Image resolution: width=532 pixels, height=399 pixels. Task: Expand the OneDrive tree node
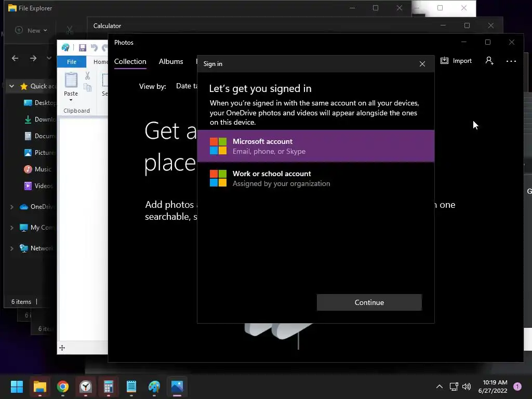pyautogui.click(x=12, y=207)
